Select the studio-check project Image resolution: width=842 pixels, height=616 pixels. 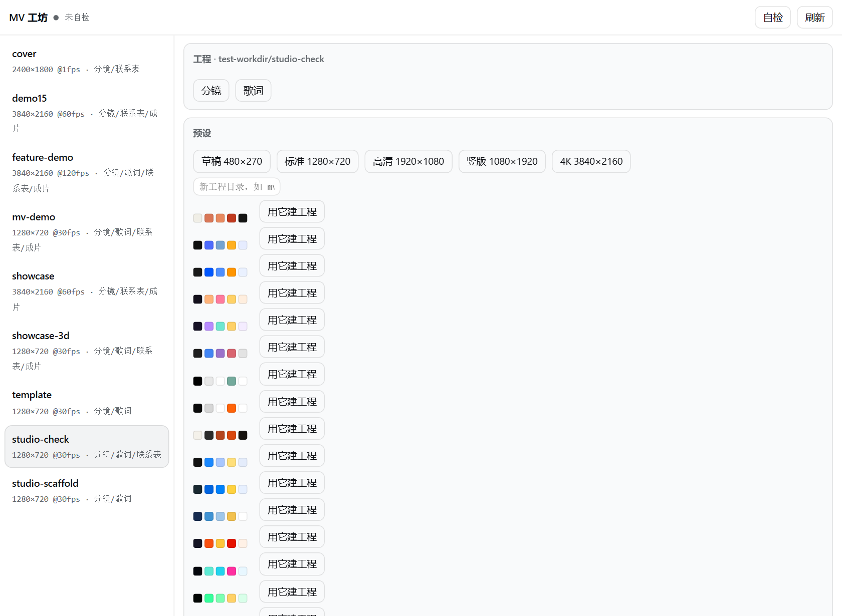[x=87, y=447]
